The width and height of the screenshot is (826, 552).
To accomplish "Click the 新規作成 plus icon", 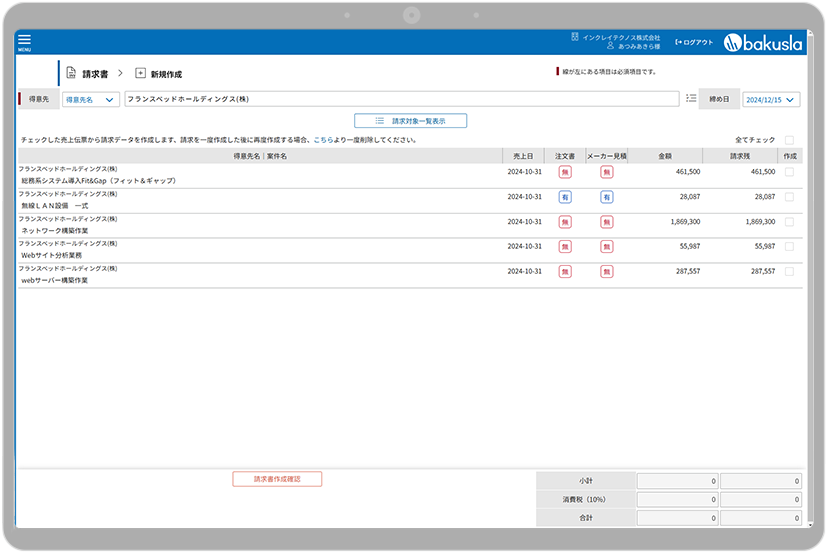I will click(140, 74).
